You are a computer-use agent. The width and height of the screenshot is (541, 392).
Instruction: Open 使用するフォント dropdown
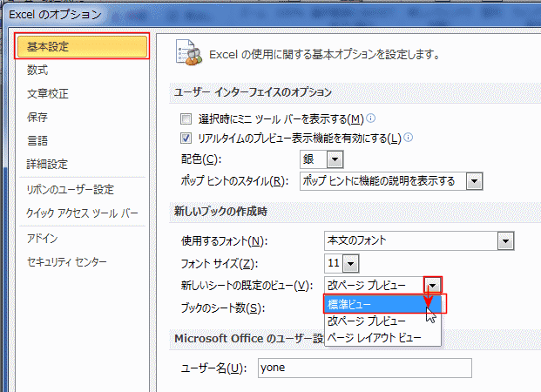(506, 240)
